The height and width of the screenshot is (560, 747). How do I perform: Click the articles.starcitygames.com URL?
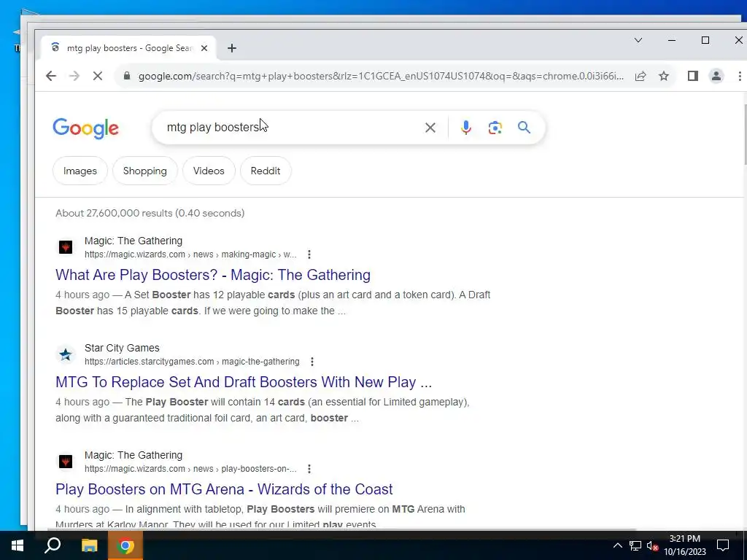point(192,362)
